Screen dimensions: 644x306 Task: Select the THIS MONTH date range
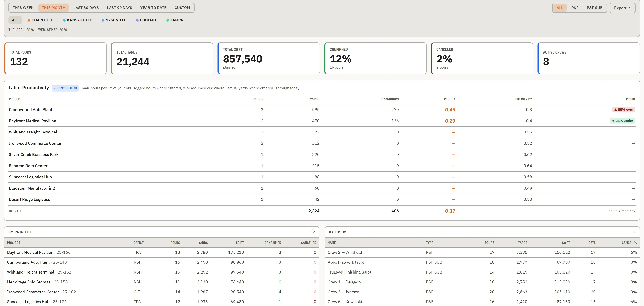[53, 8]
